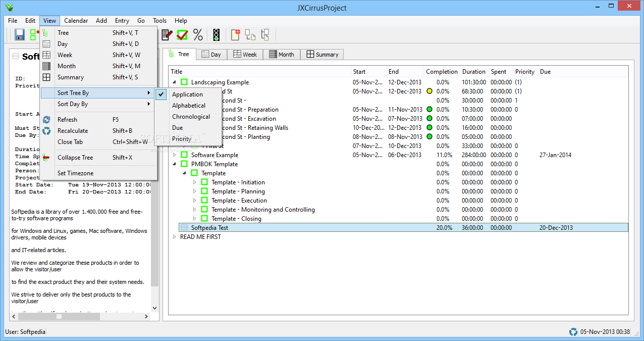
Task: Switch to the Week tab
Action: 245,55
